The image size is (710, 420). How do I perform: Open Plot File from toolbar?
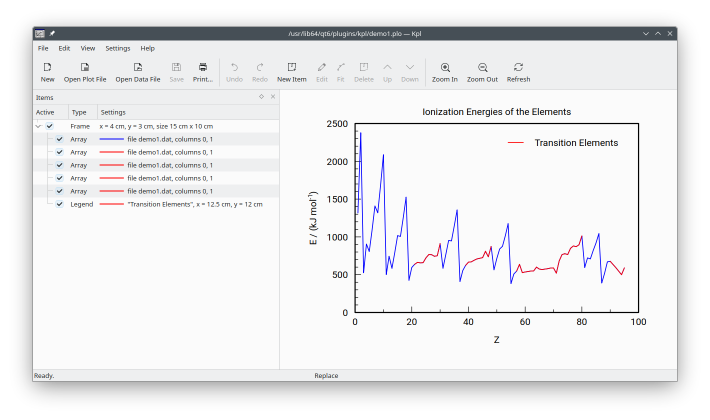point(85,67)
